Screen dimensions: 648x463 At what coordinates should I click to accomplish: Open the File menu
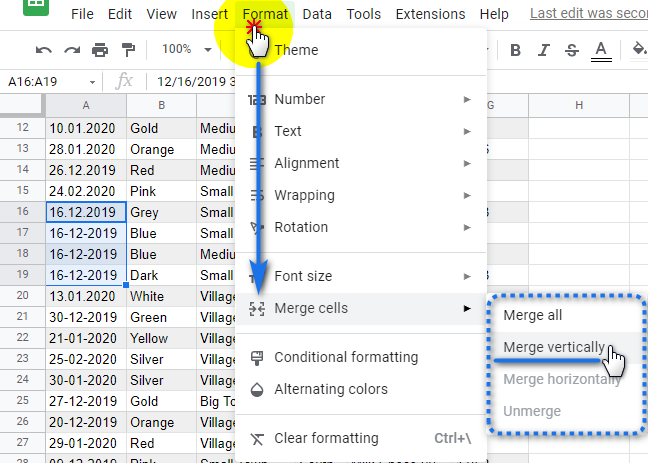(82, 14)
